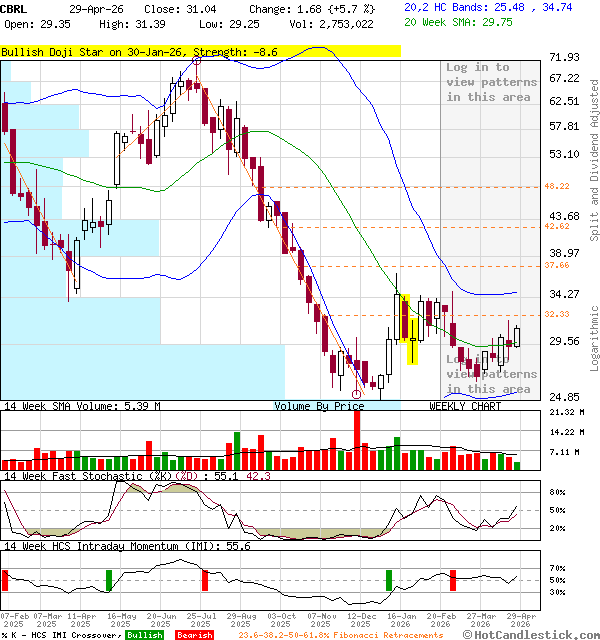Screen dimensions: 600x640
Task: Click the Volume By Price label
Action: pos(319,406)
